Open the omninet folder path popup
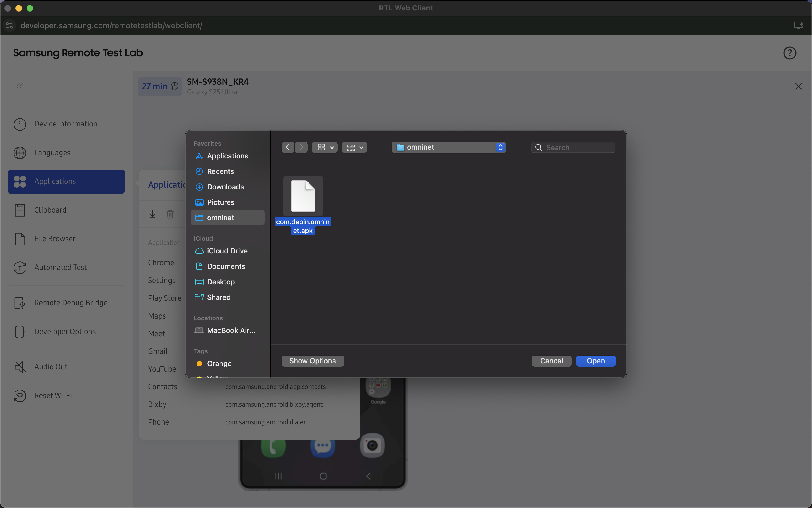This screenshot has width=812, height=508. (x=449, y=147)
